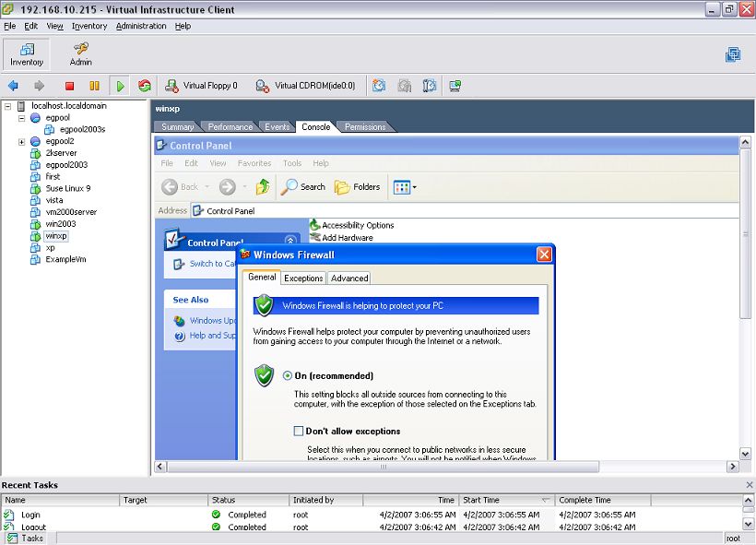Open the Back history dropdown arrow
Viewport: 756px width, 545px height.
(207, 186)
